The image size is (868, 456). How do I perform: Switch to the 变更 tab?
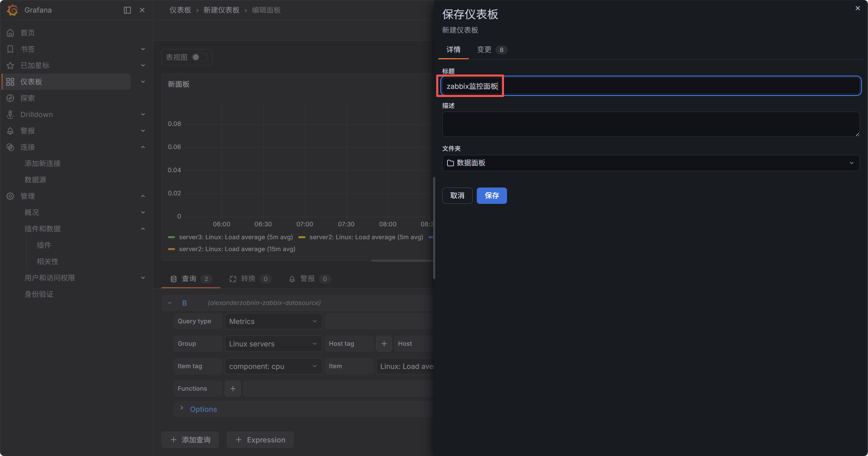492,50
